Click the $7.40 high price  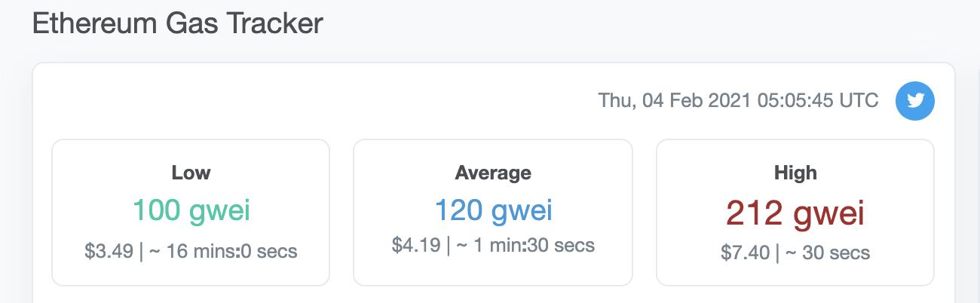[746, 252]
